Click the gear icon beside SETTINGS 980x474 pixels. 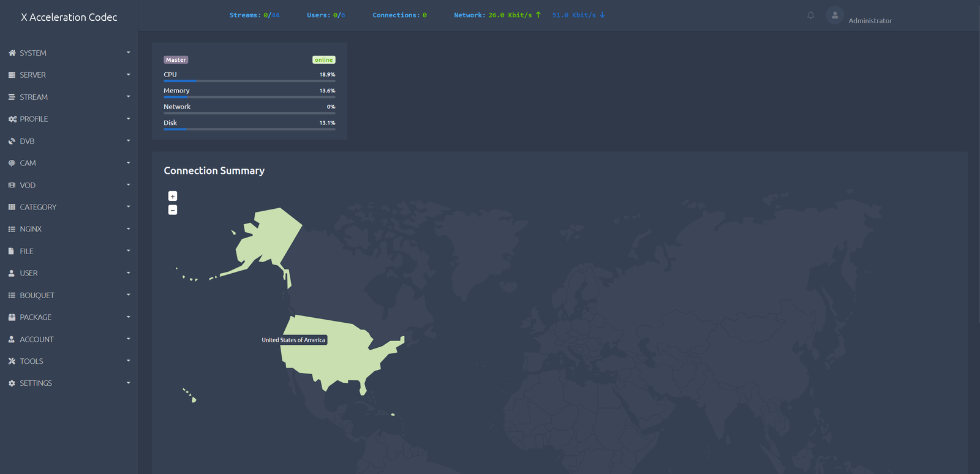[12, 383]
